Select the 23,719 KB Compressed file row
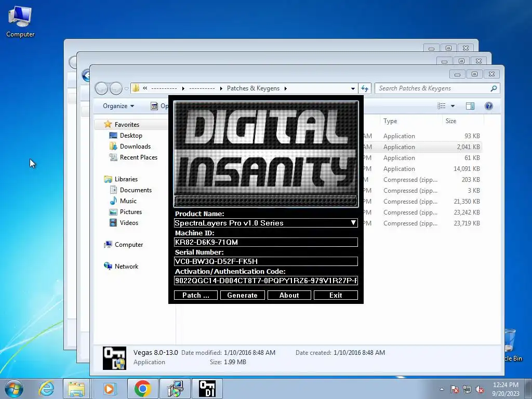This screenshot has width=532, height=399. coord(422,223)
